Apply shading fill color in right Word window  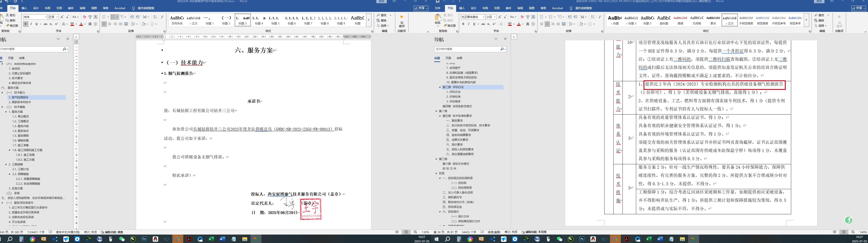pyautogui.click(x=581, y=24)
